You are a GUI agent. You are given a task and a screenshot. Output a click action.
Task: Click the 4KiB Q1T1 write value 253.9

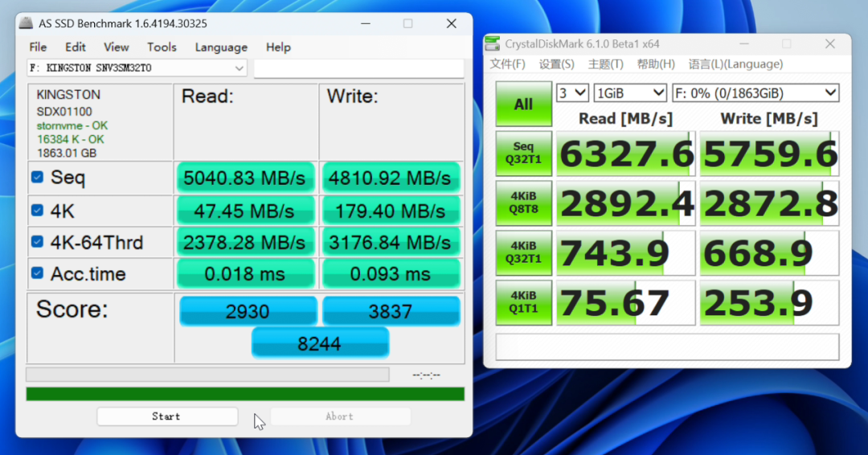click(x=769, y=303)
